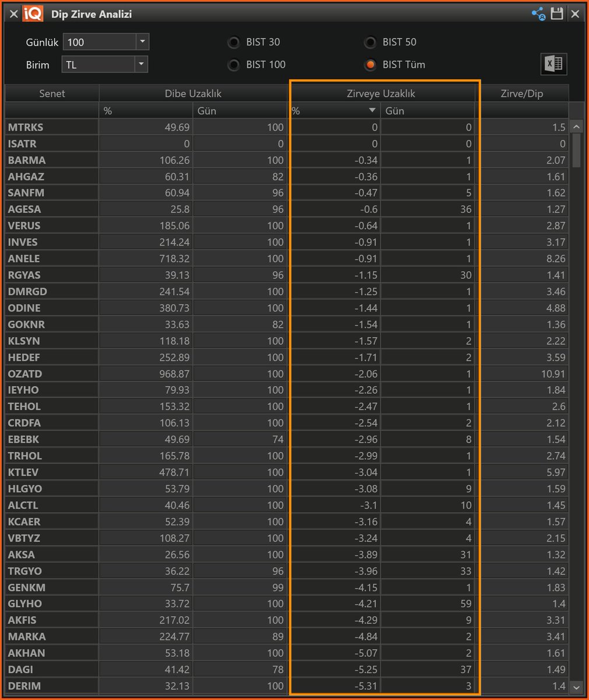Image resolution: width=589 pixels, height=700 pixels.
Task: Close panel using left X icon
Action: (x=13, y=14)
